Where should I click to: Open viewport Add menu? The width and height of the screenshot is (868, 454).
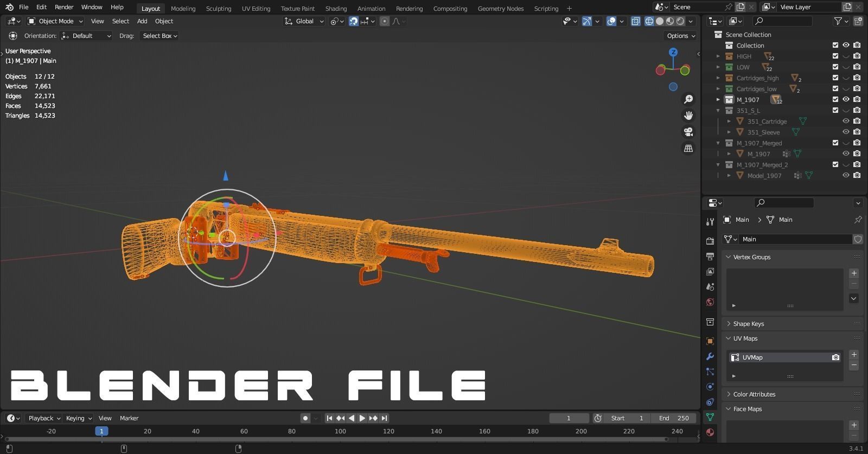[x=142, y=21]
